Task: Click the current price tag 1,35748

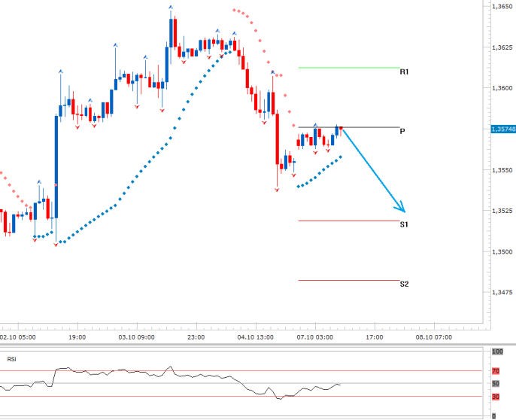Action: (x=503, y=129)
